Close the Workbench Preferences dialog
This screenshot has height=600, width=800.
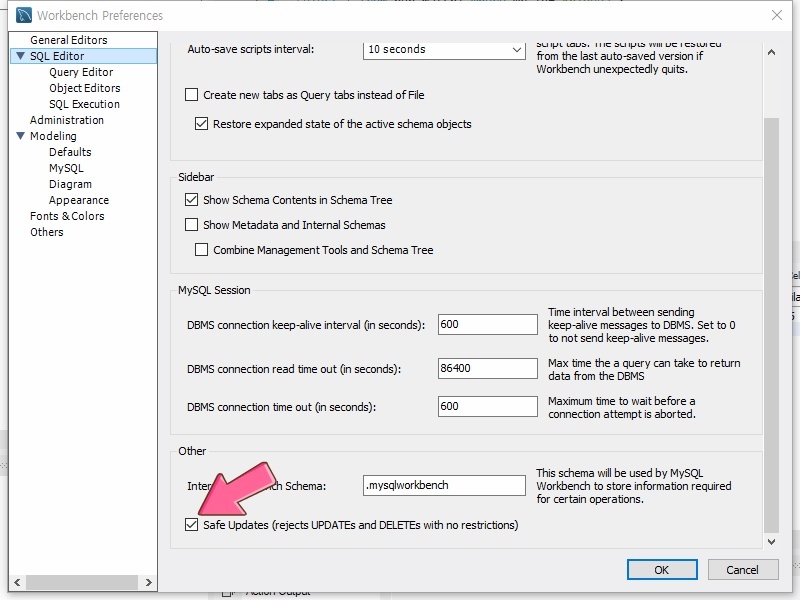(777, 15)
